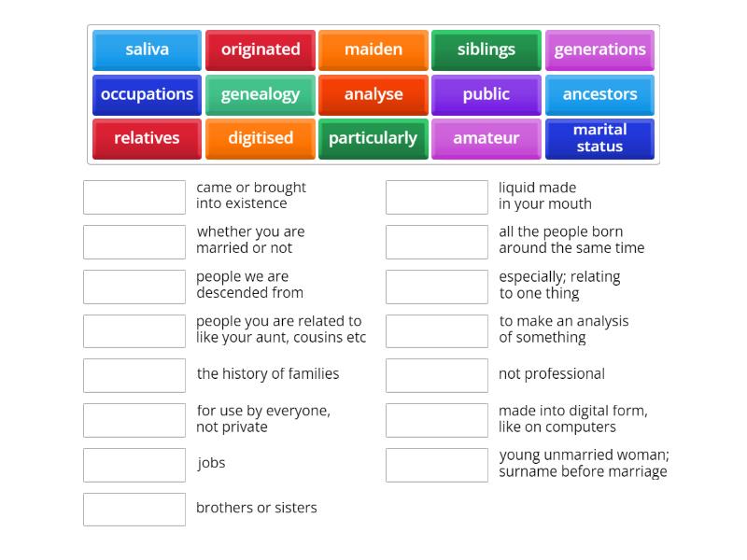Click answer slot for 'brothers or sisters'
747x560 pixels.
pyautogui.click(x=134, y=510)
